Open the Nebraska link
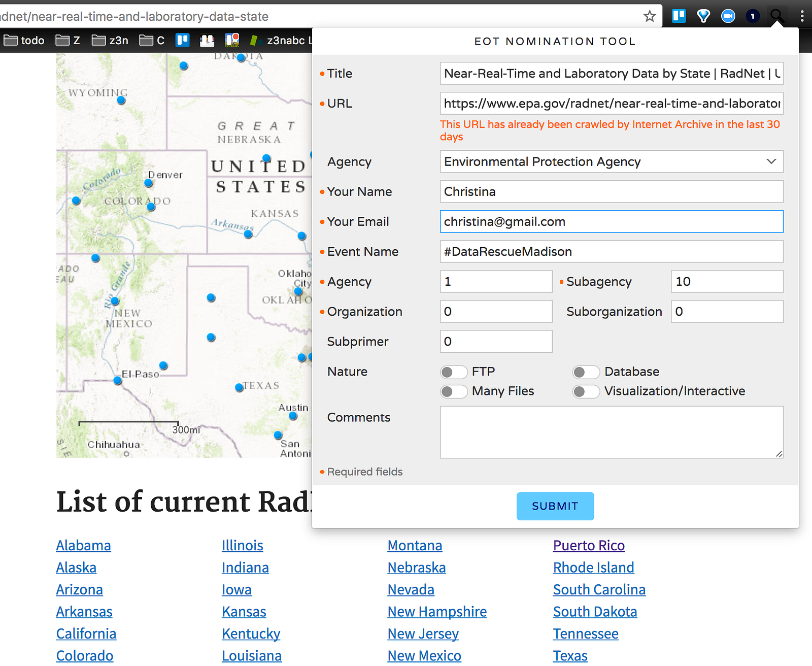Image resolution: width=812 pixels, height=666 pixels. [417, 568]
